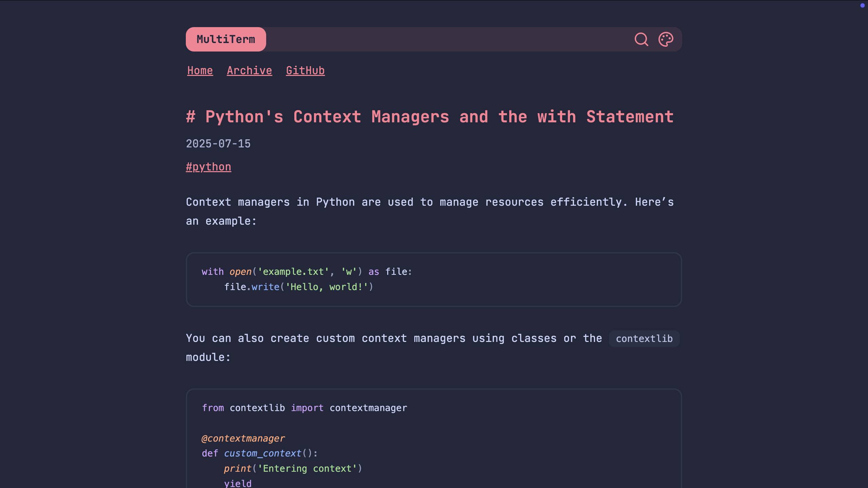Image resolution: width=868 pixels, height=488 pixels.
Task: Click the 'Entering context' print statement
Action: (x=293, y=469)
